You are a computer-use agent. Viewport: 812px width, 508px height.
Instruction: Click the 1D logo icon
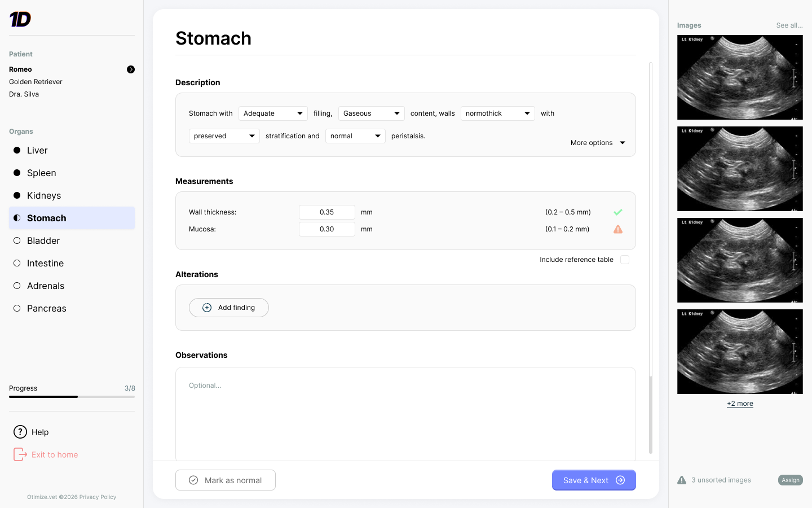[x=20, y=19]
